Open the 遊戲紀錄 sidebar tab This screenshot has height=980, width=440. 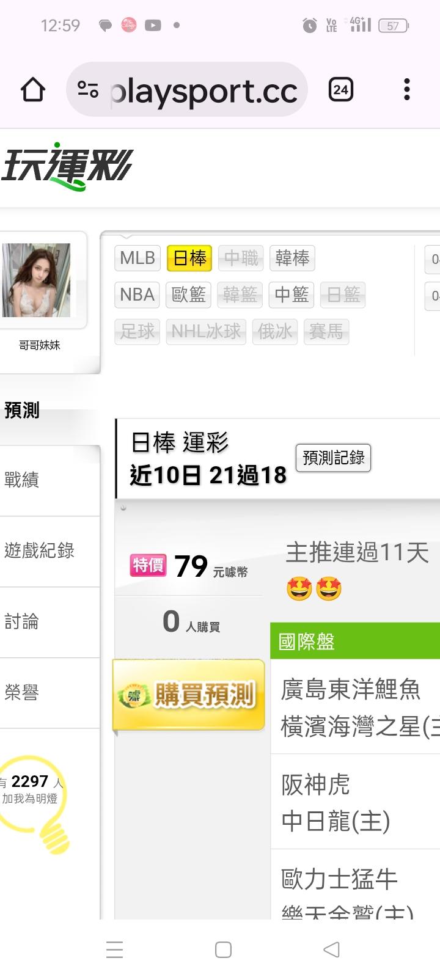[50, 552]
